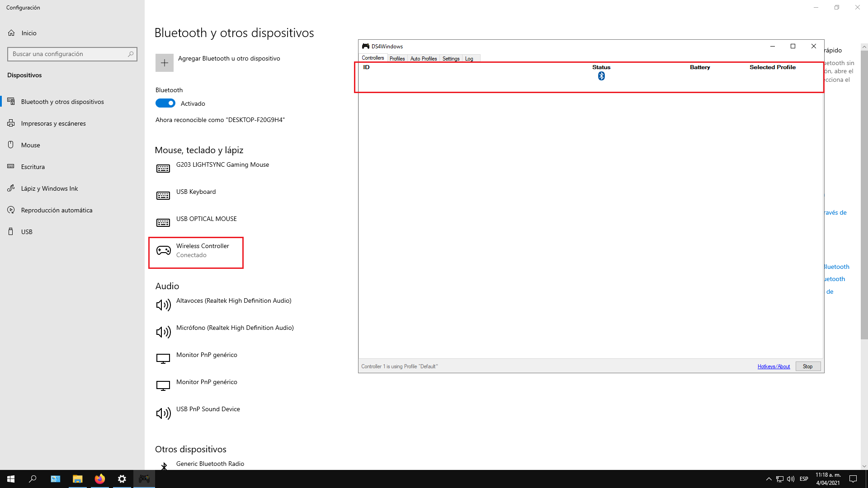Turn off the Bluetooth toggle switch
The width and height of the screenshot is (868, 488).
pos(165,103)
